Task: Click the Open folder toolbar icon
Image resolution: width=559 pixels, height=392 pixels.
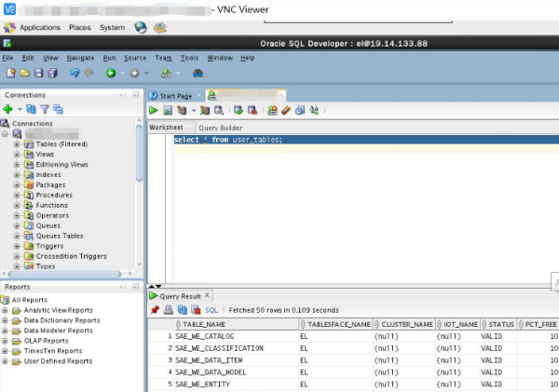Action: pyautogui.click(x=25, y=73)
